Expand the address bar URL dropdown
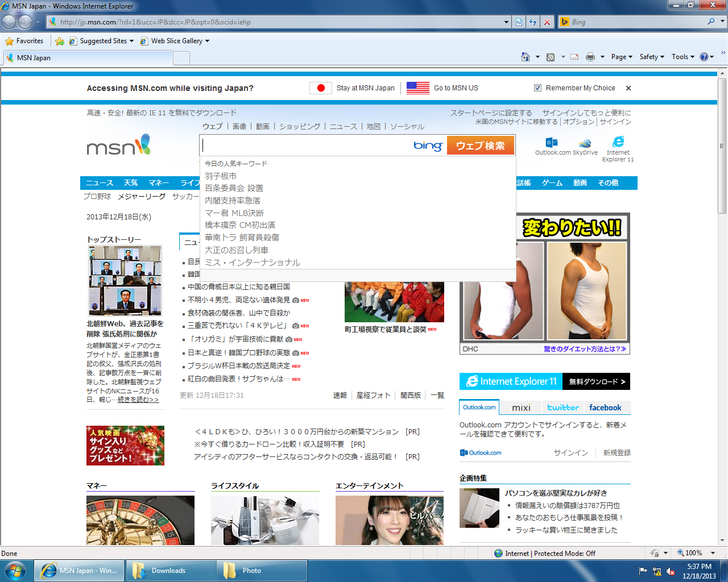The height and width of the screenshot is (582, 728). coord(506,22)
